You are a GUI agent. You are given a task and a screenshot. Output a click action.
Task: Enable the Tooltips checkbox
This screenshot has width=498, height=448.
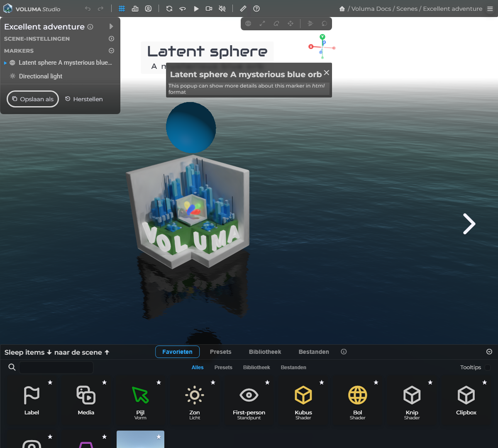(x=488, y=368)
